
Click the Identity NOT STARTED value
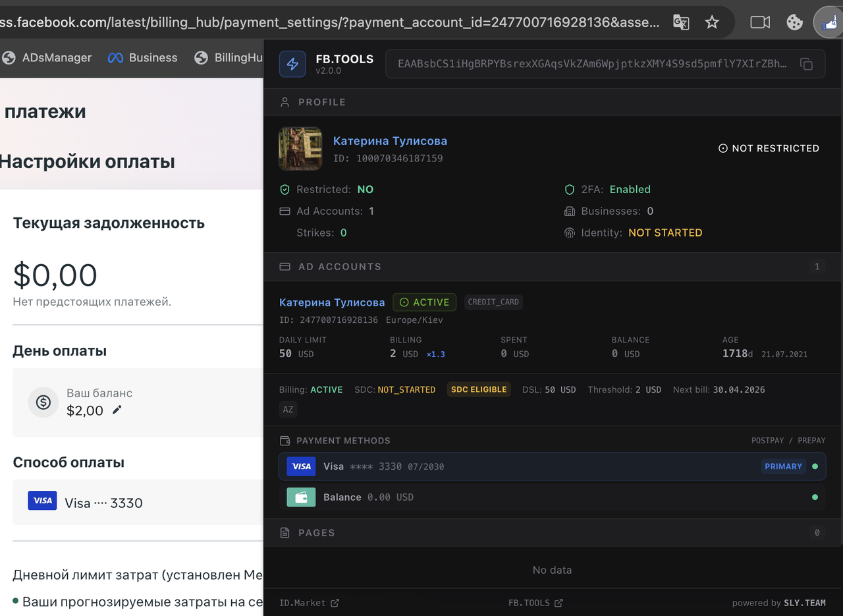[665, 233]
